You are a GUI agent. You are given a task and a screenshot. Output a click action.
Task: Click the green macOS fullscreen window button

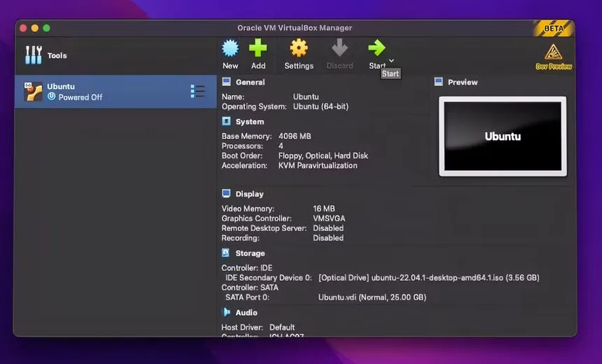pyautogui.click(x=47, y=28)
